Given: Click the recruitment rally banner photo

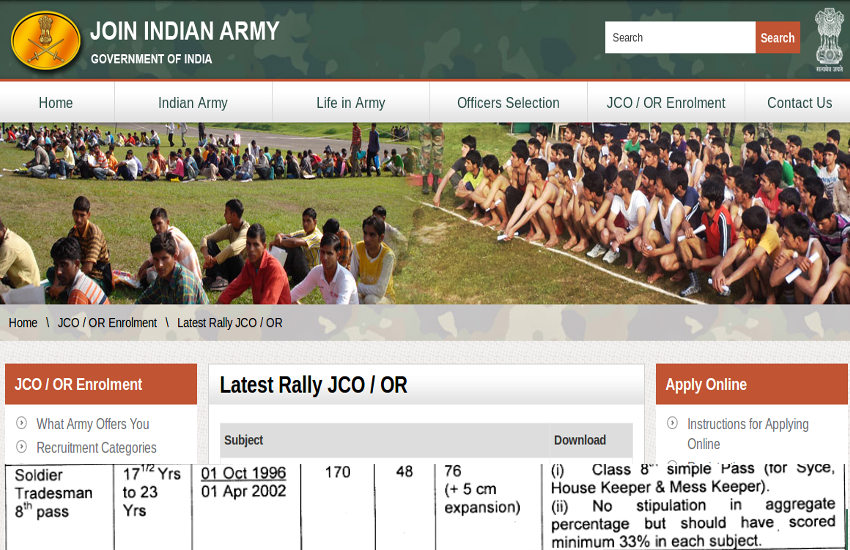Looking at the screenshot, I should [425, 213].
